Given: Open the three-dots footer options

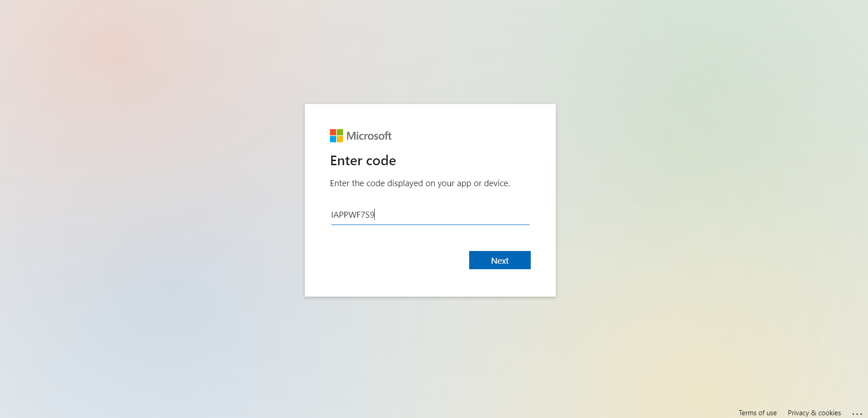Looking at the screenshot, I should [x=857, y=413].
